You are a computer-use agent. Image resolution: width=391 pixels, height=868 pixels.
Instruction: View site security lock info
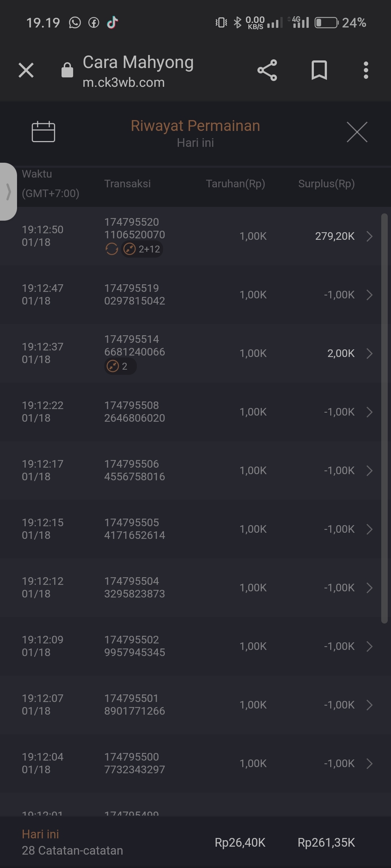click(67, 70)
